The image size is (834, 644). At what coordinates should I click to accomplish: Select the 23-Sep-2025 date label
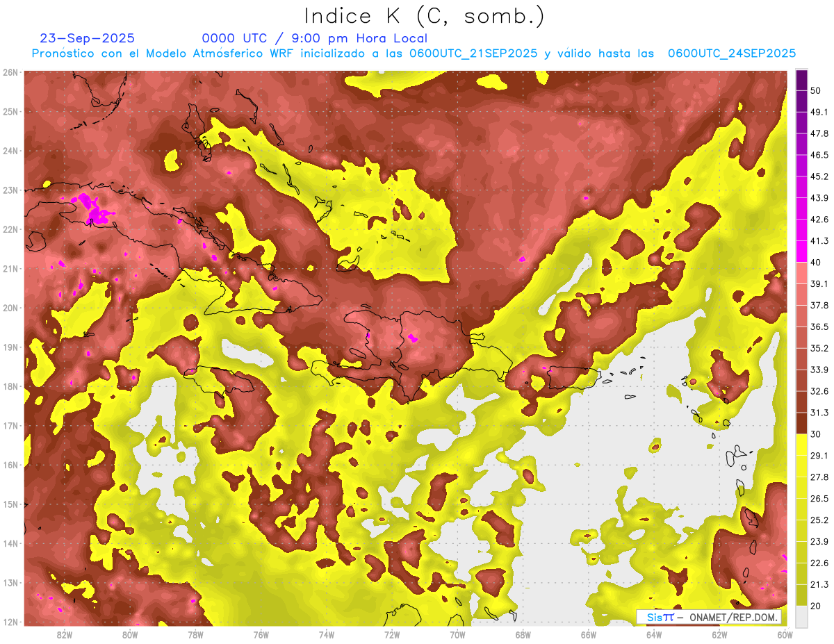(x=88, y=38)
